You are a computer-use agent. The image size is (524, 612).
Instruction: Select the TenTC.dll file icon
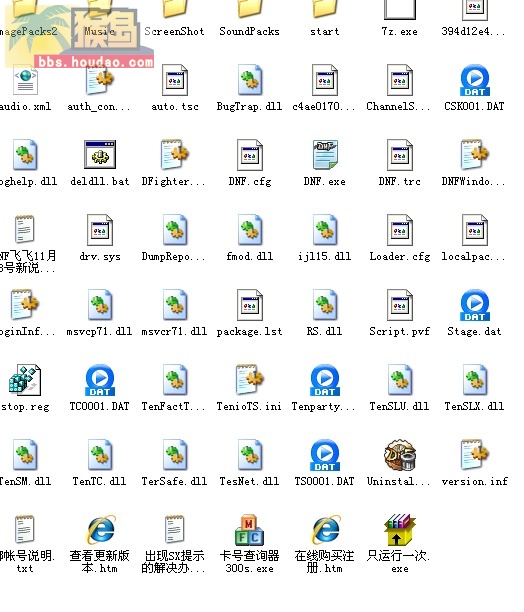(x=100, y=454)
